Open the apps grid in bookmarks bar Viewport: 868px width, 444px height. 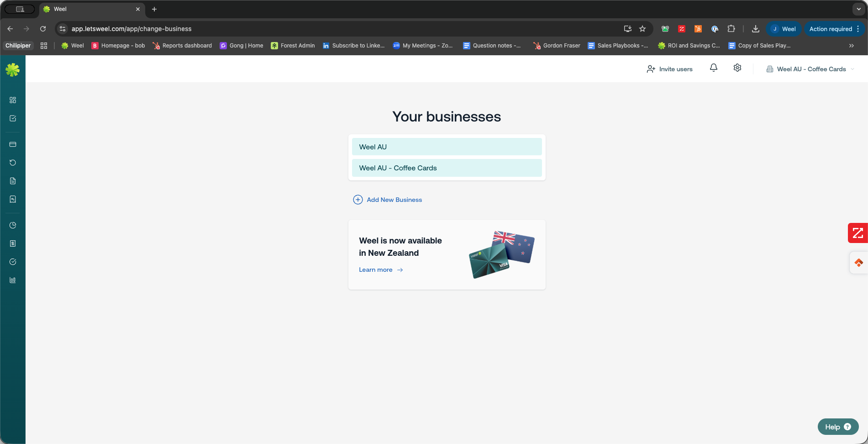coord(44,46)
